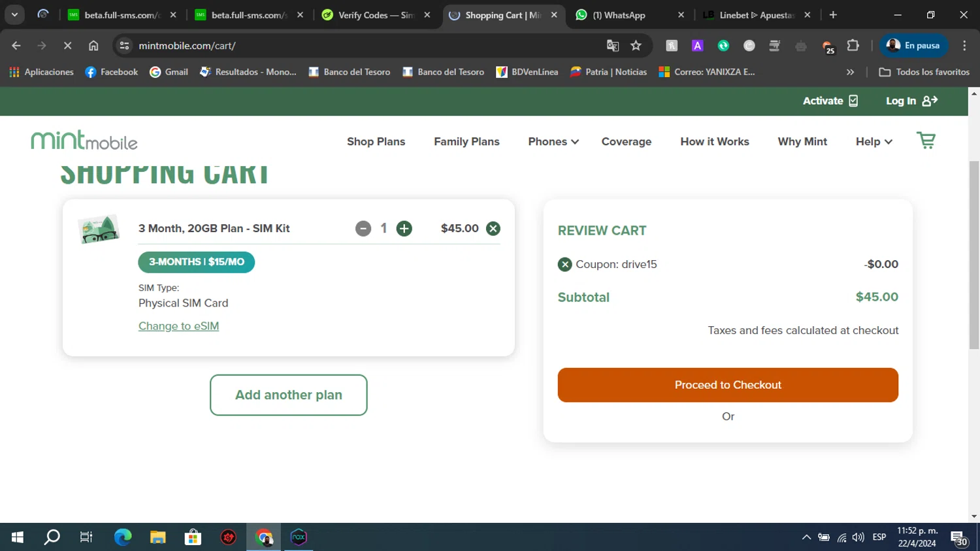Open Patria | Noticias bookmark
The height and width of the screenshot is (551, 980).
pyautogui.click(x=609, y=72)
